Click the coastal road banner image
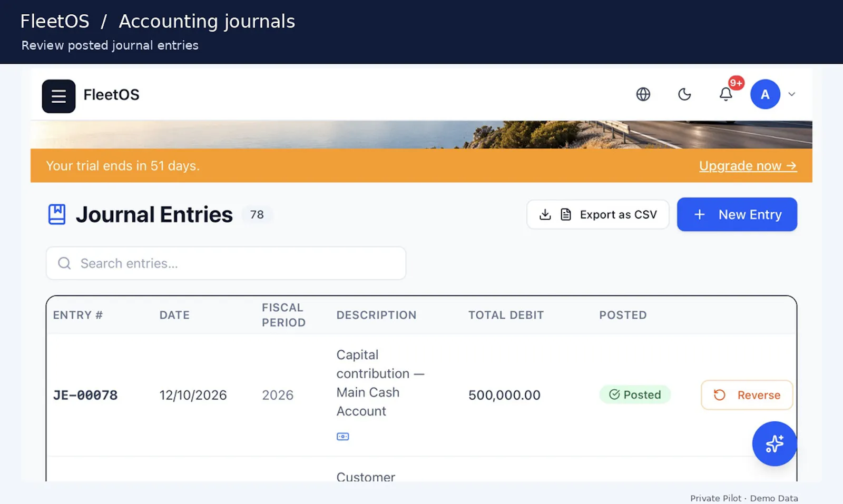The height and width of the screenshot is (504, 843). (421, 135)
